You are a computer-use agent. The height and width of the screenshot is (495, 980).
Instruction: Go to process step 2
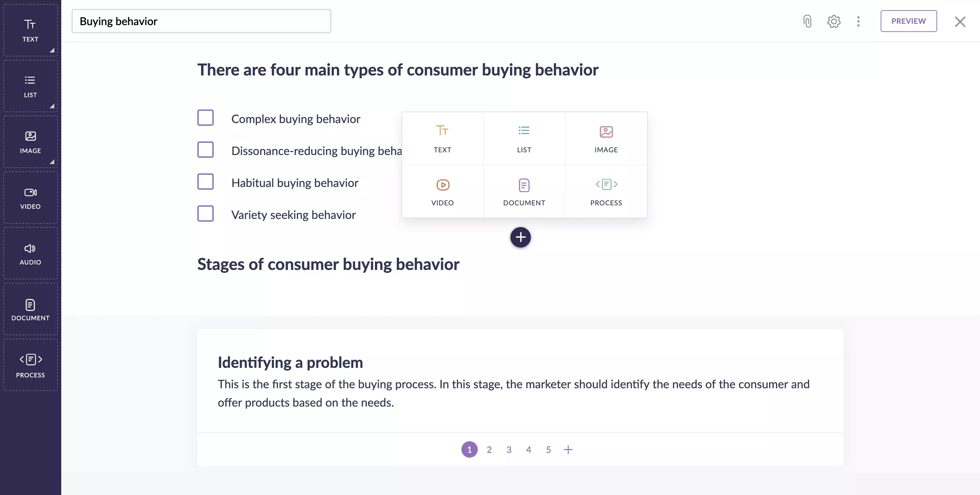489,450
